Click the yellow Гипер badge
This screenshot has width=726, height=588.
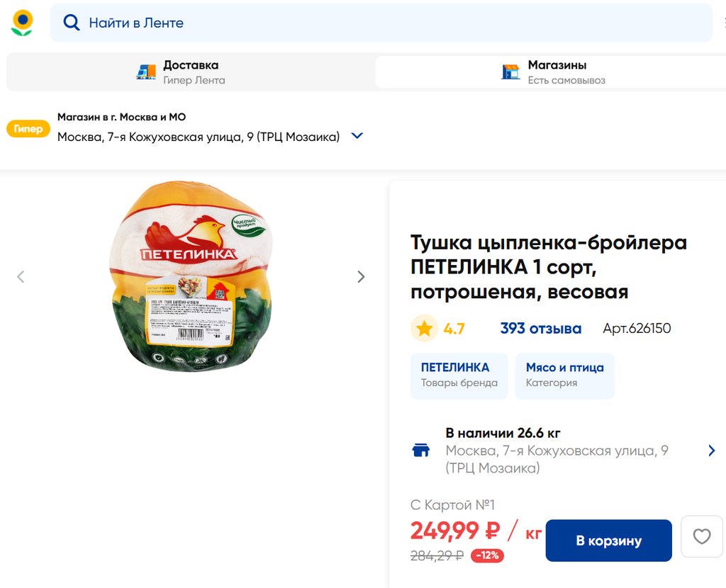coord(28,129)
